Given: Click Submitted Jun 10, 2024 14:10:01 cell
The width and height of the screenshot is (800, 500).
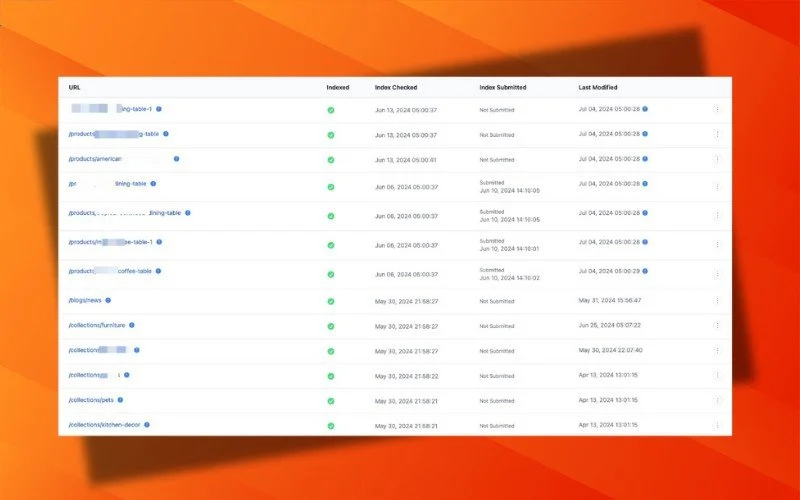Looking at the screenshot, I should pos(509,245).
